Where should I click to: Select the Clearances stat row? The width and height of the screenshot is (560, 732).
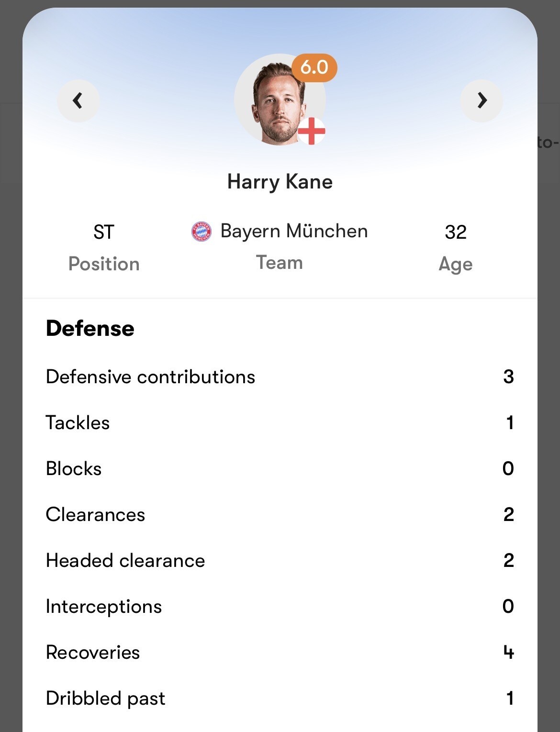tap(280, 515)
